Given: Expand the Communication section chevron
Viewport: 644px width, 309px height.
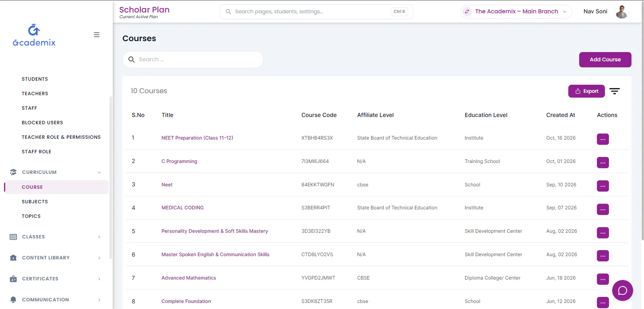Looking at the screenshot, I should pos(99,300).
